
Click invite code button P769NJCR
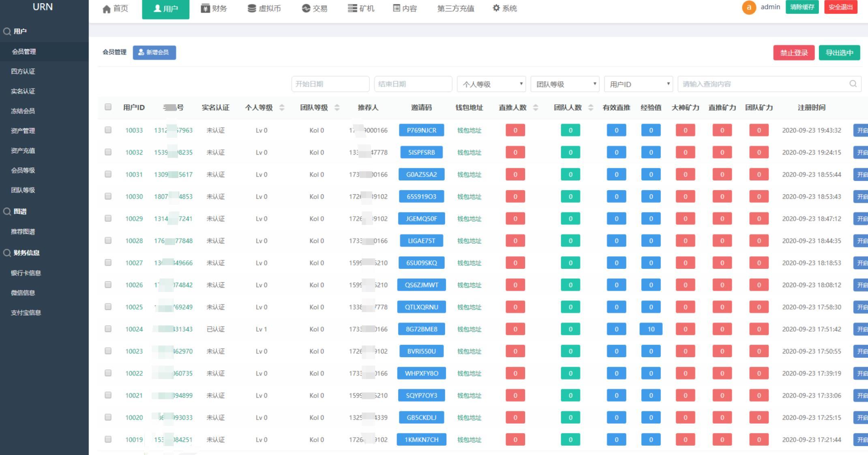click(x=422, y=130)
